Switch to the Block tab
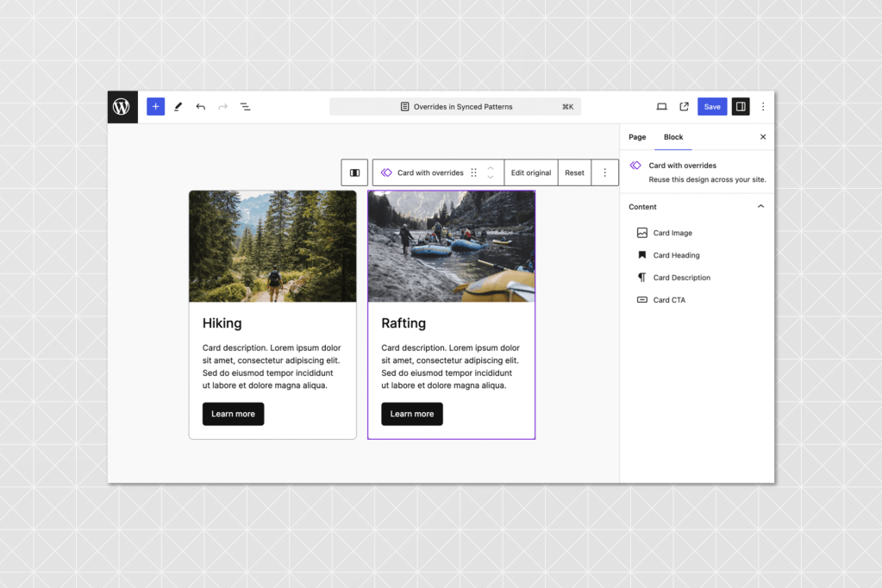Screen dimensions: 882x588 click(x=673, y=137)
